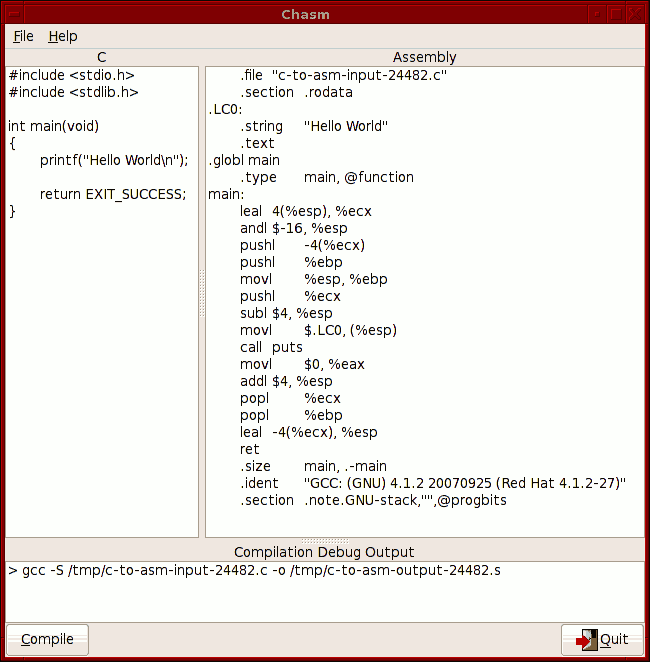Click the opening brace line in C code
The image size is (650, 662).
point(12,143)
